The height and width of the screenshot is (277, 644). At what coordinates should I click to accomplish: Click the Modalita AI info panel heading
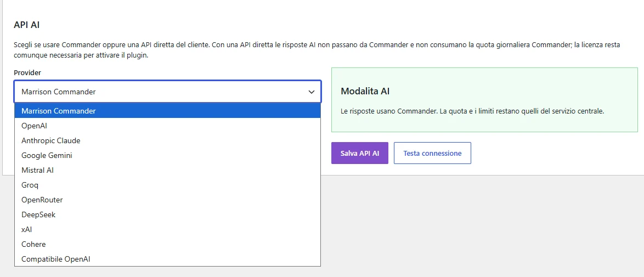(x=365, y=91)
